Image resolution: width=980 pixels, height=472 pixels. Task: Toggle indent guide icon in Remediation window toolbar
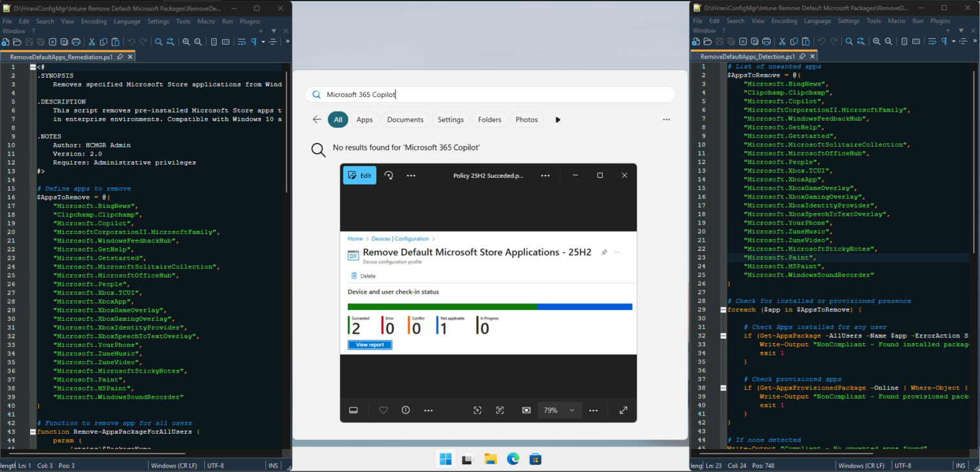[273, 41]
